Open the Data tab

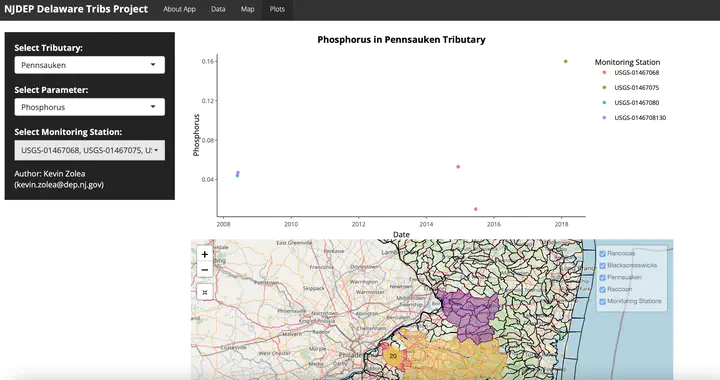[x=218, y=9]
